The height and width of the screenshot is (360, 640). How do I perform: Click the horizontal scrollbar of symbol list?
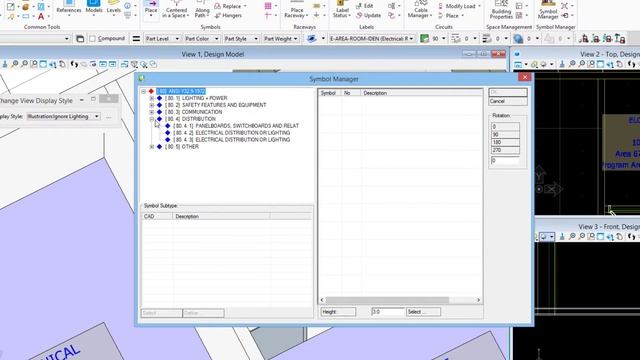coord(387,300)
